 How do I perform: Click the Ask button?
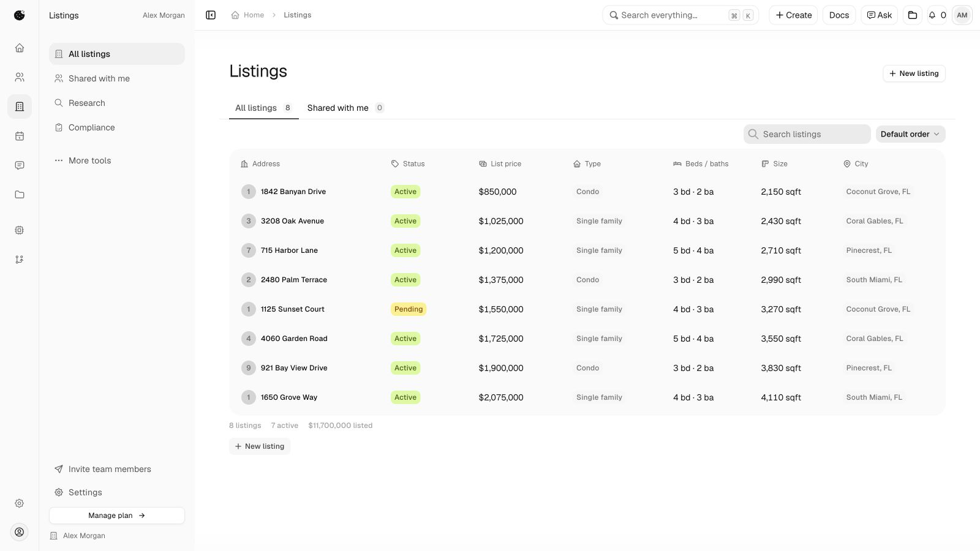(879, 15)
